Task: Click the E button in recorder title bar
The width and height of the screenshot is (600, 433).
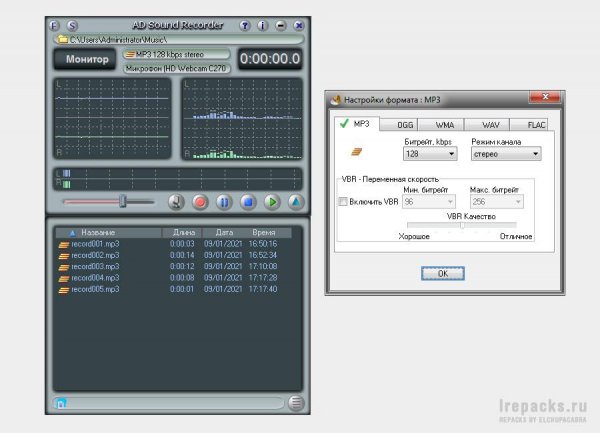Action: point(54,26)
